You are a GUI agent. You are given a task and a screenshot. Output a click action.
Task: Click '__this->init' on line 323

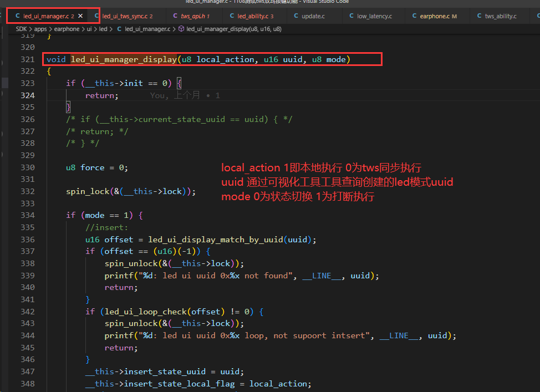tap(114, 83)
